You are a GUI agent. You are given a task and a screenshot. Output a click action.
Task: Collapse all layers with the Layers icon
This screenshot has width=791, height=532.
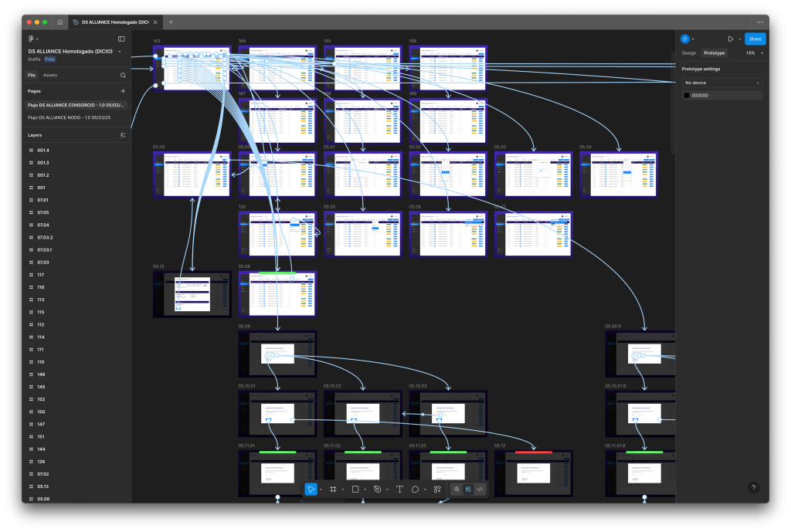click(123, 135)
